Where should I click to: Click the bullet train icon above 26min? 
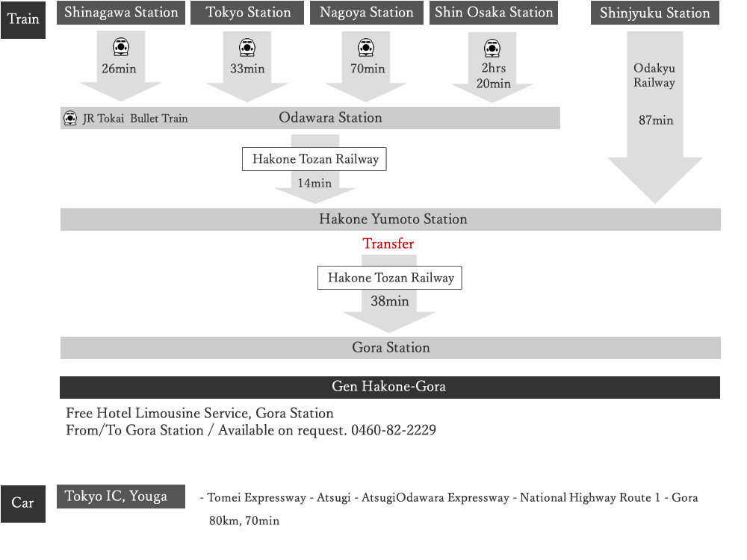[121, 47]
